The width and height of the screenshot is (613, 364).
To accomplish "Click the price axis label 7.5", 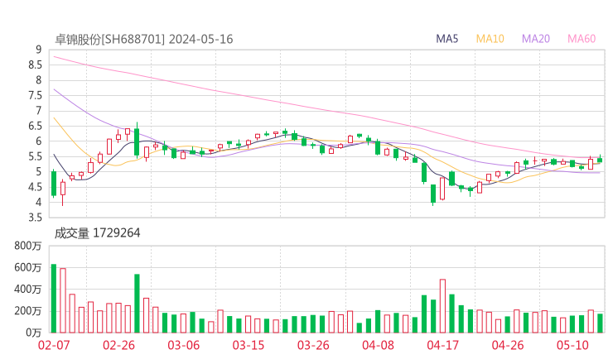I will [x=35, y=95].
